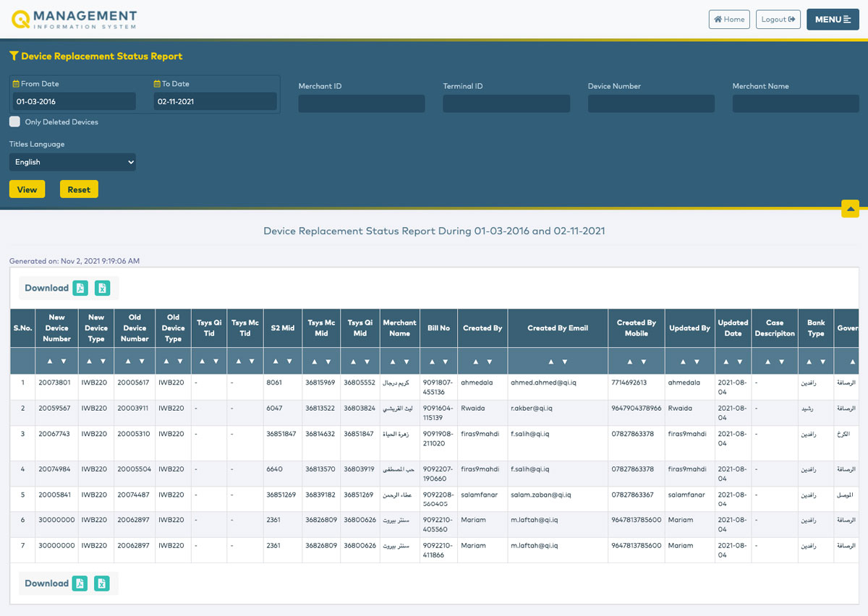
Task: Sort Merchant Name column ascending
Action: pos(393,361)
